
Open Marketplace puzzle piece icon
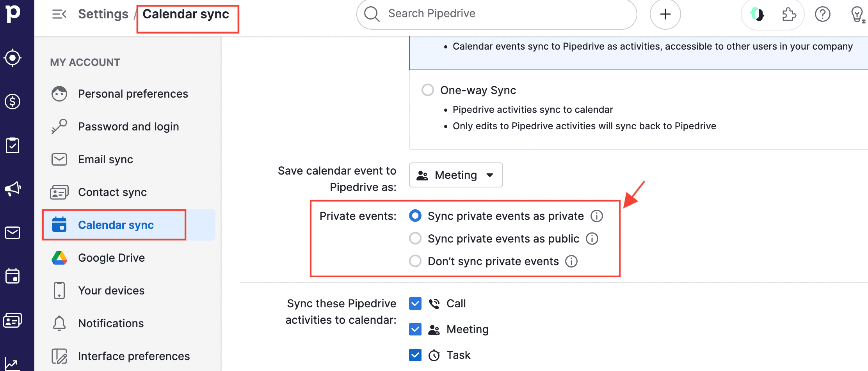click(789, 14)
